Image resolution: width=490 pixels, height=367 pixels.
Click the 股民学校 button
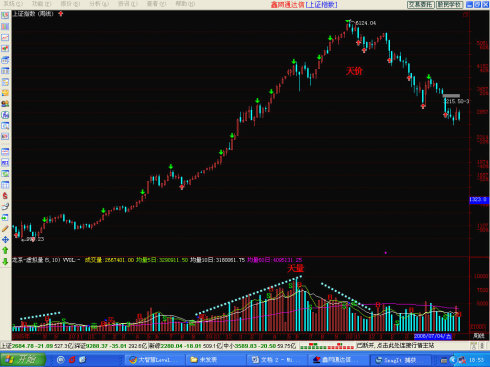point(449,4)
